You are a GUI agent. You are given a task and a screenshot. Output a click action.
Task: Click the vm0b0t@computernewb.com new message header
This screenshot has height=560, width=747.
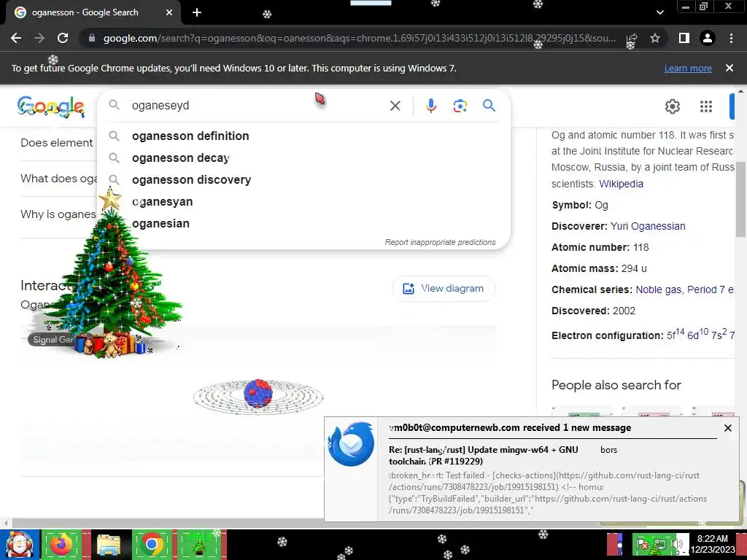pos(510,427)
